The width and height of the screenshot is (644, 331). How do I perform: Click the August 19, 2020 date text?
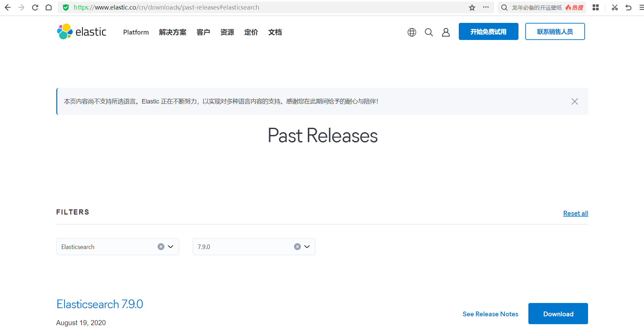(81, 323)
